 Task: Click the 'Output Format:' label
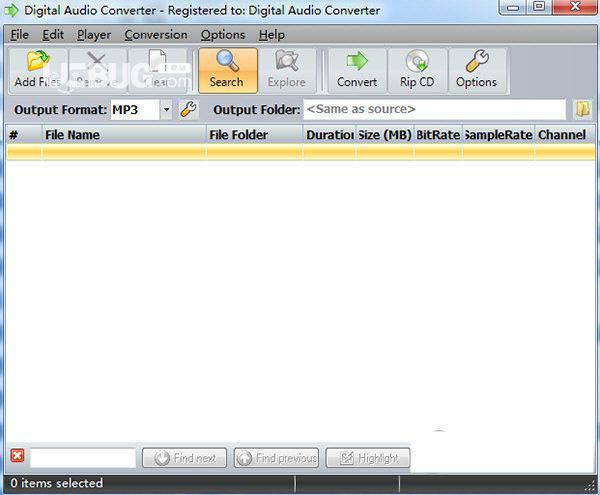coord(60,110)
